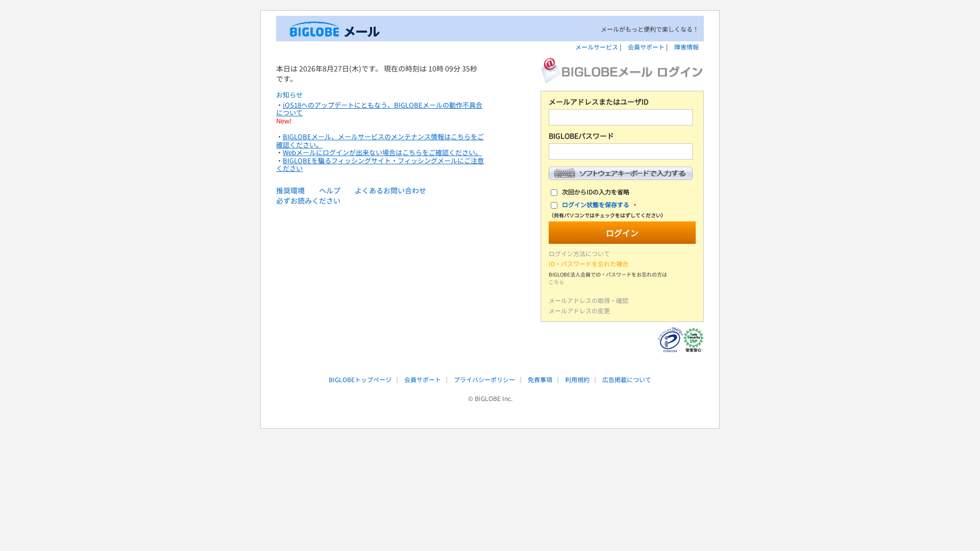Check 次回からIDの入力を省略 checkbox

[554, 193]
